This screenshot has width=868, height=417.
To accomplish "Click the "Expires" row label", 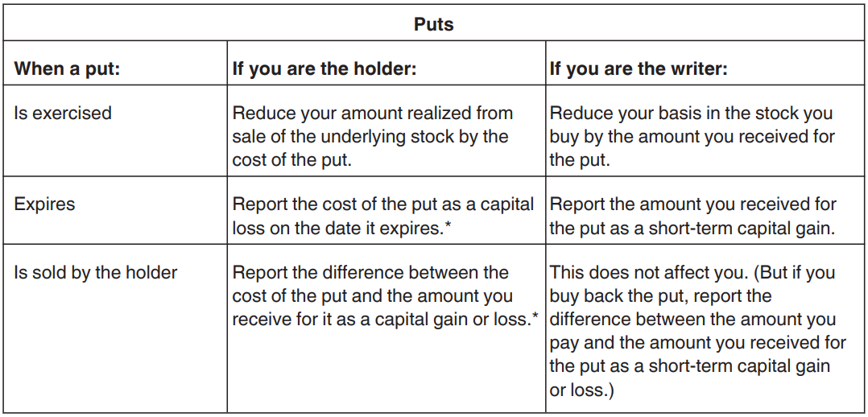I will 44,204.
